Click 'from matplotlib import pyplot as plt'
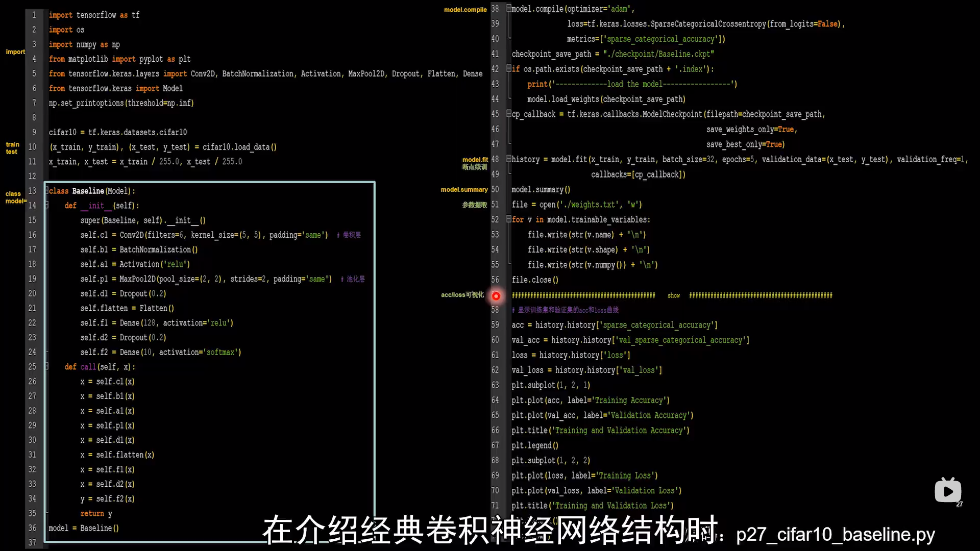Screen dimensions: 980x551 coord(119,59)
